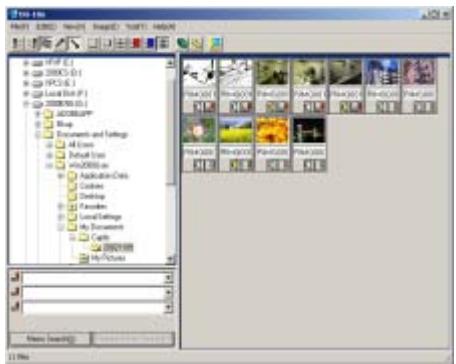
Task: Select the blue-toned thumbnail in top row
Action: pyautogui.click(x=382, y=72)
